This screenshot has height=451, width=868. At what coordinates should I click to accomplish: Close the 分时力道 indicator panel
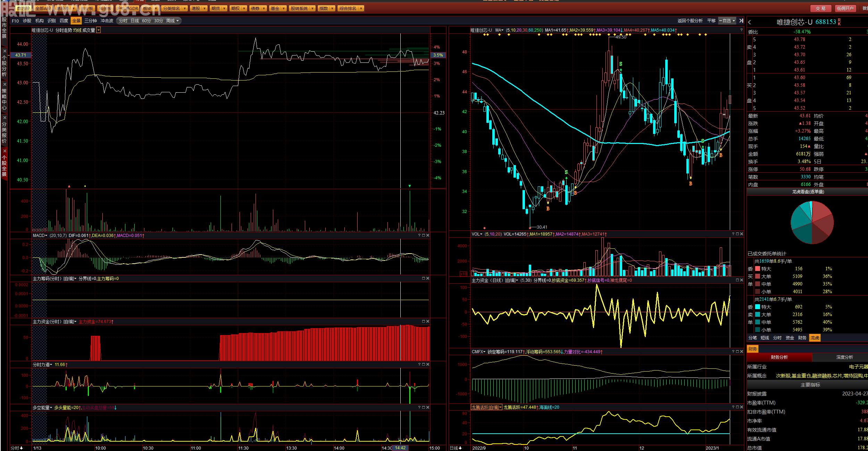[428, 364]
